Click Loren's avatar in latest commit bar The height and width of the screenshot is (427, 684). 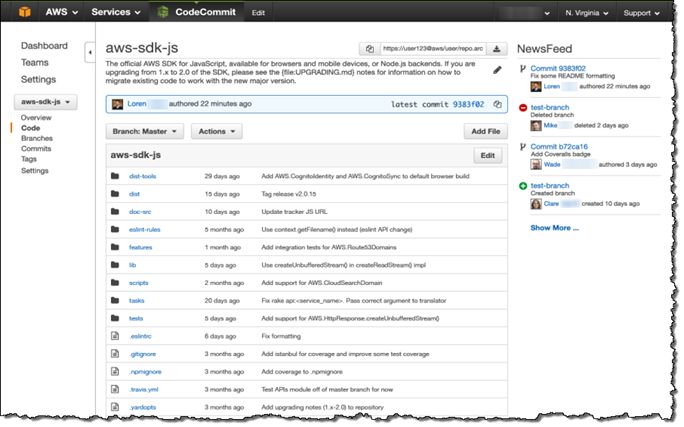(x=117, y=104)
